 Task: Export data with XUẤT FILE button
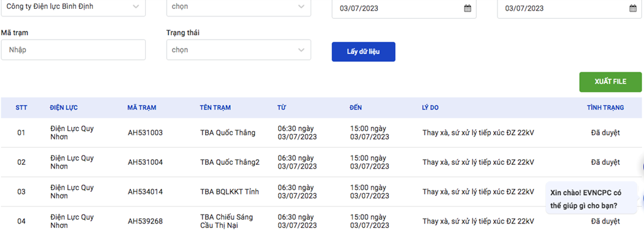(x=610, y=82)
